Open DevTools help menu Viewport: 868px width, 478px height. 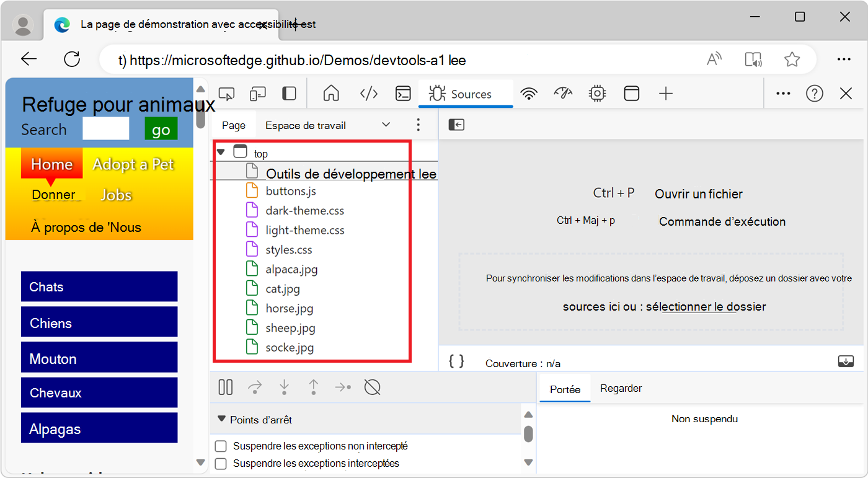[814, 94]
